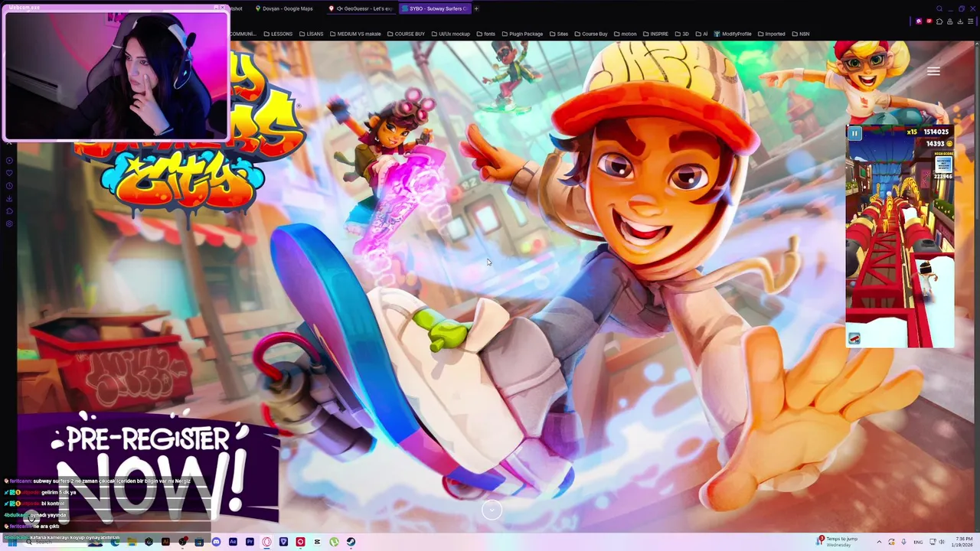Open uTorrent from the taskbar
This screenshot has height=551, width=980.
[334, 542]
